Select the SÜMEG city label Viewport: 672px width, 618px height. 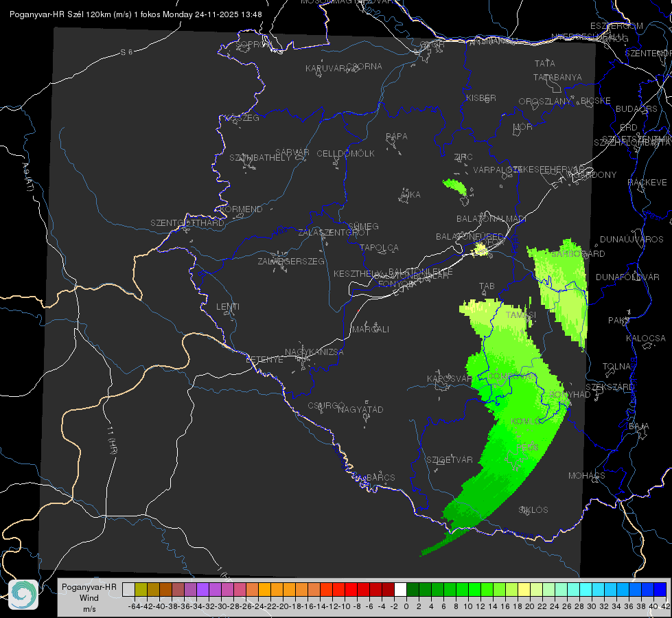point(363,226)
